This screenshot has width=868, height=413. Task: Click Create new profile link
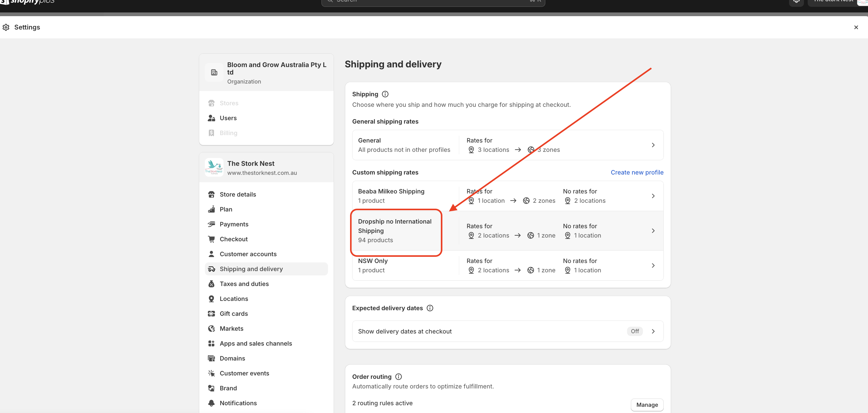(x=637, y=172)
